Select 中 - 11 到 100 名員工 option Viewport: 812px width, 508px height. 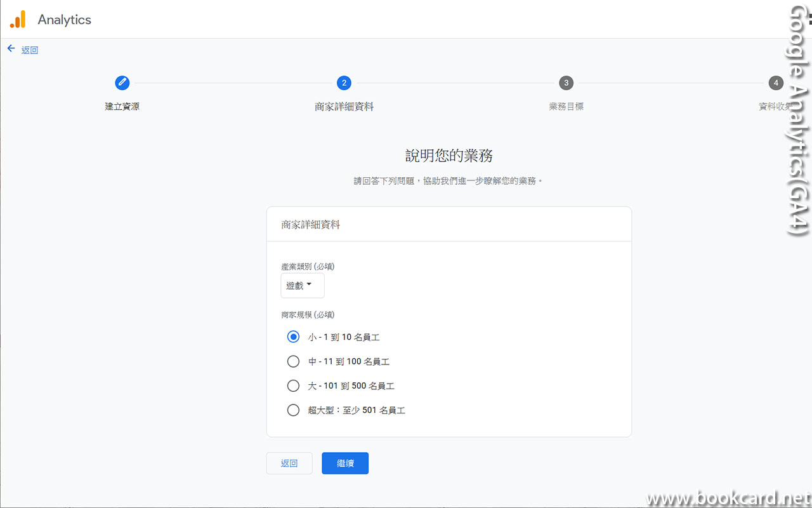coord(293,361)
